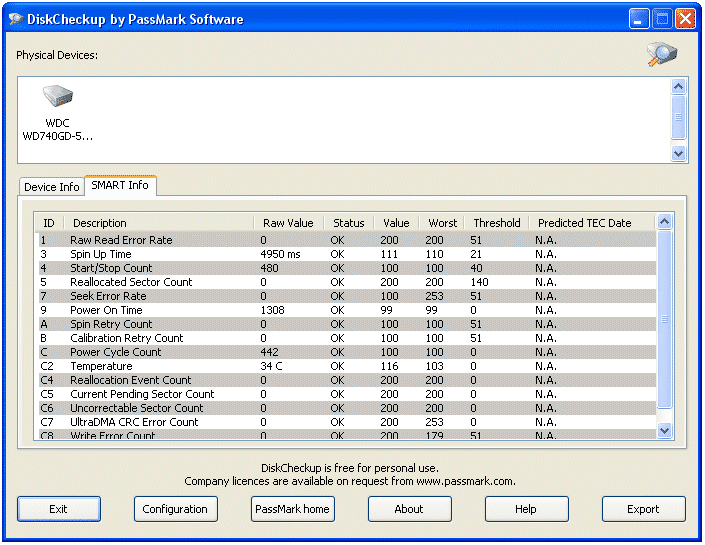Screen dimensions: 705x545
Task: Click the device list scroll down arrow
Action: (x=678, y=153)
